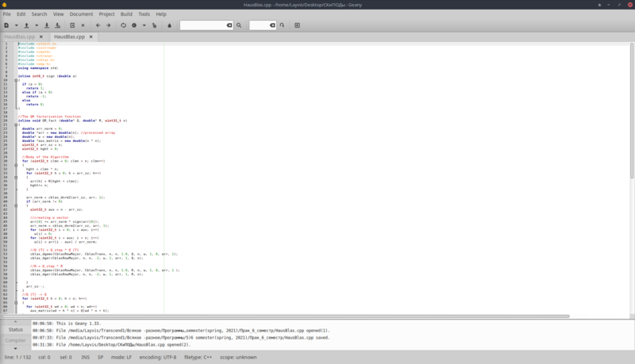
Task: Navigate back with the left arrow icon
Action: [x=98, y=25]
